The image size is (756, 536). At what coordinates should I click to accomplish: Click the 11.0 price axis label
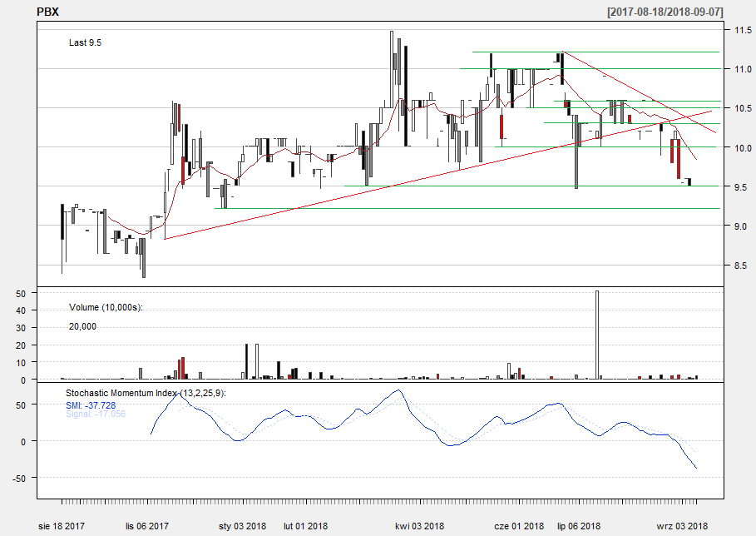[743, 69]
